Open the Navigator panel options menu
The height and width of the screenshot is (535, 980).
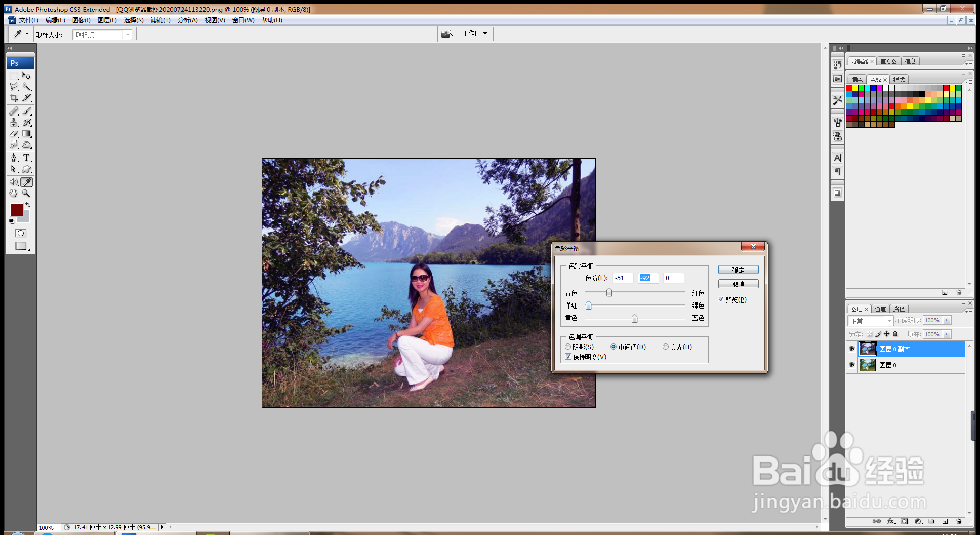[969, 63]
